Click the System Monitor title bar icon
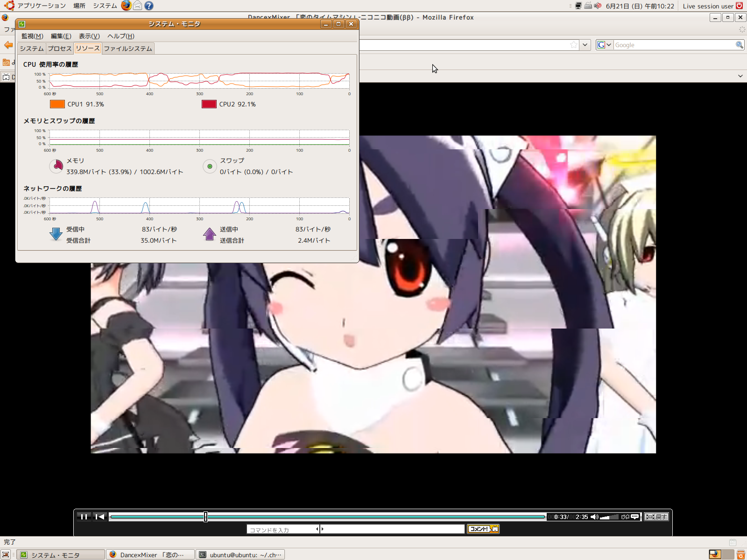Viewport: 747px width, 560px height. 22,24
